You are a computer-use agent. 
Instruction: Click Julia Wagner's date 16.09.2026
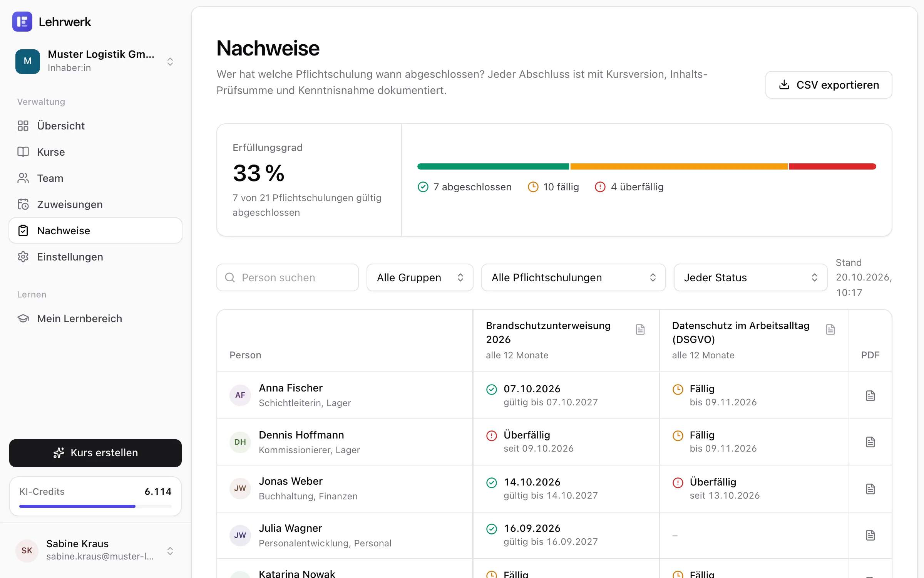532,528
